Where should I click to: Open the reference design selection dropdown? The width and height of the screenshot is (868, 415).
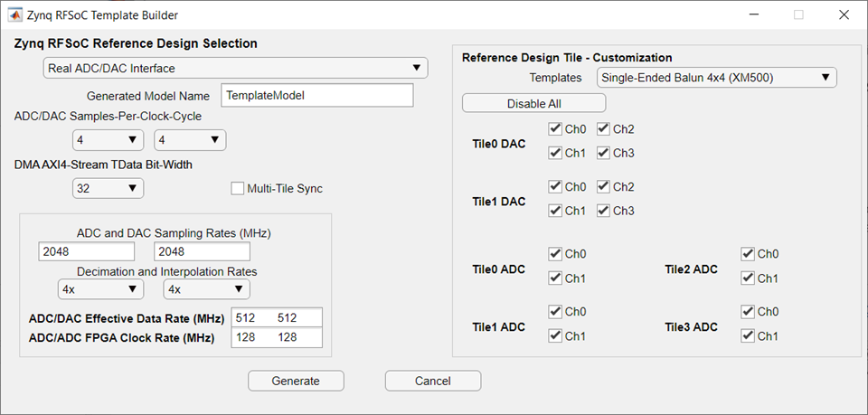point(235,68)
